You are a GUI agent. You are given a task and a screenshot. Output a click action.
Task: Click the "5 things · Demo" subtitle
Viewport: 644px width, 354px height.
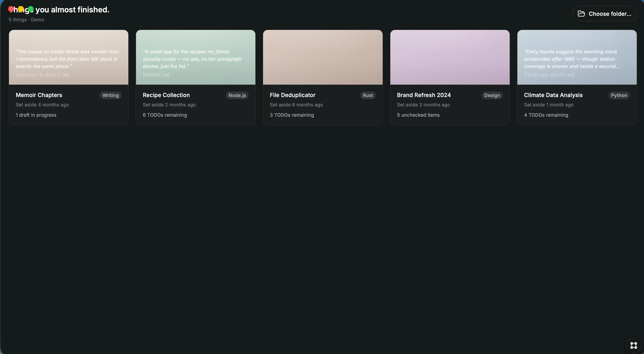coord(26,20)
